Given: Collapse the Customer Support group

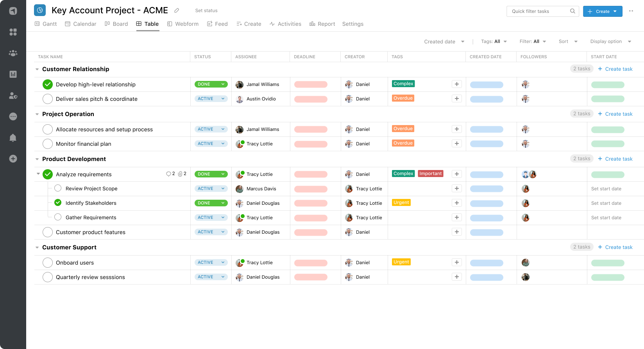Looking at the screenshot, I should 37,247.
